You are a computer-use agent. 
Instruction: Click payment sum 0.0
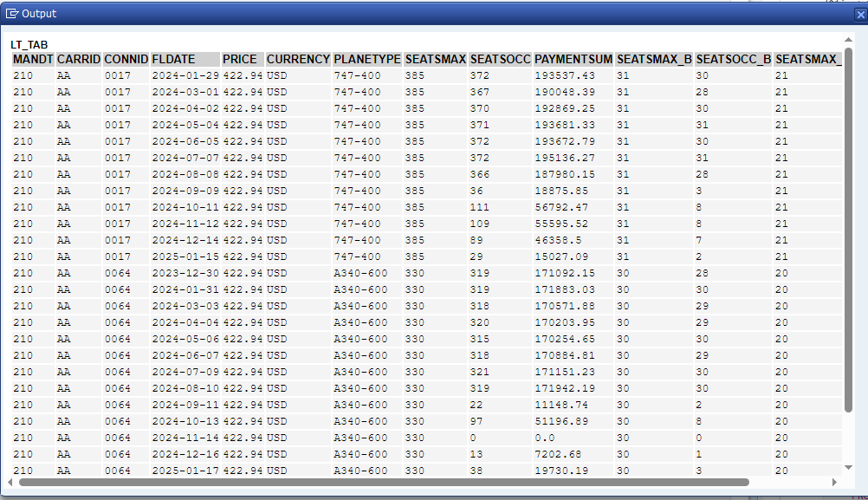pyautogui.click(x=545, y=438)
